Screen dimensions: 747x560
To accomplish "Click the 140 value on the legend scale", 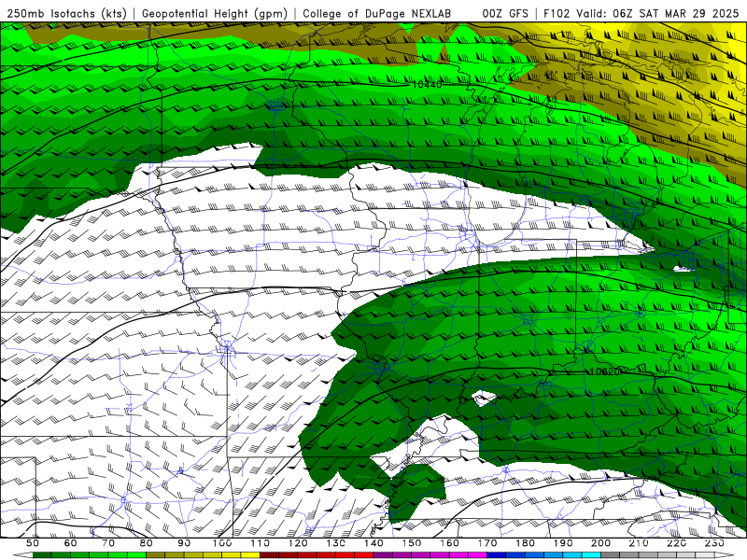I will coord(373,543).
